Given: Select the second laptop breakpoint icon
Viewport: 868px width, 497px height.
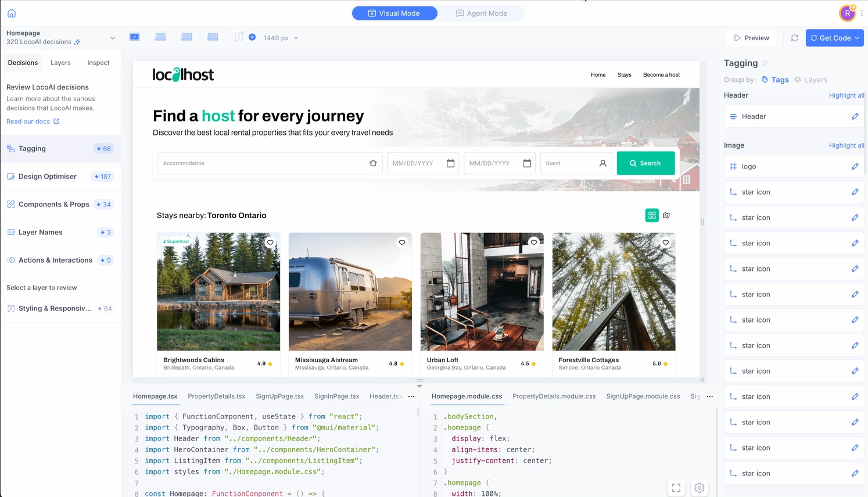Looking at the screenshot, I should pos(160,37).
